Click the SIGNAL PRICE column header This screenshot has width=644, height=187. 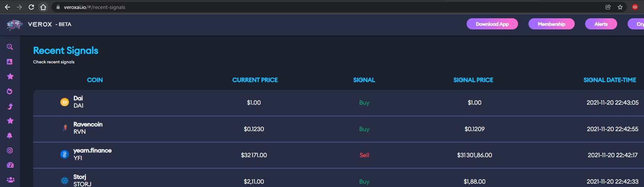473,80
